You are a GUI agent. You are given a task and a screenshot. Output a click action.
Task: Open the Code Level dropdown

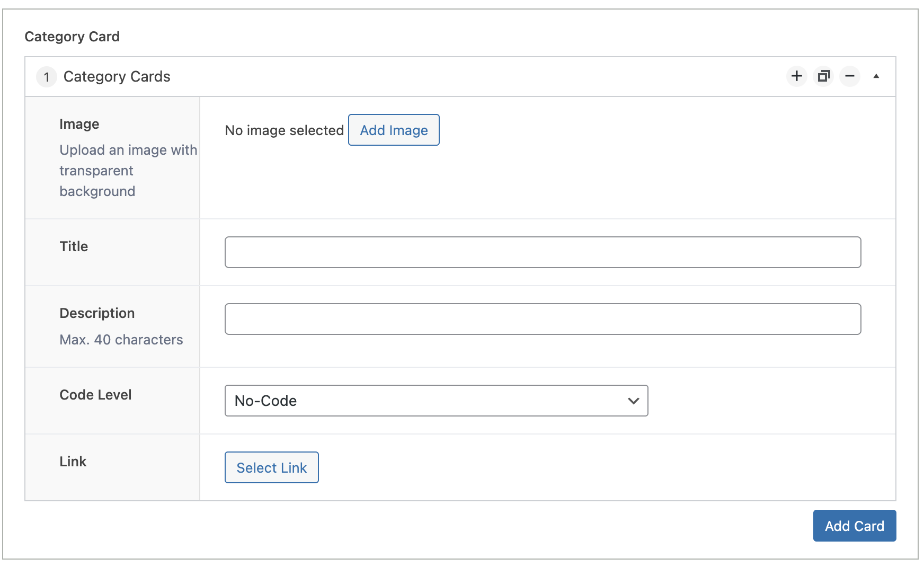pos(436,401)
